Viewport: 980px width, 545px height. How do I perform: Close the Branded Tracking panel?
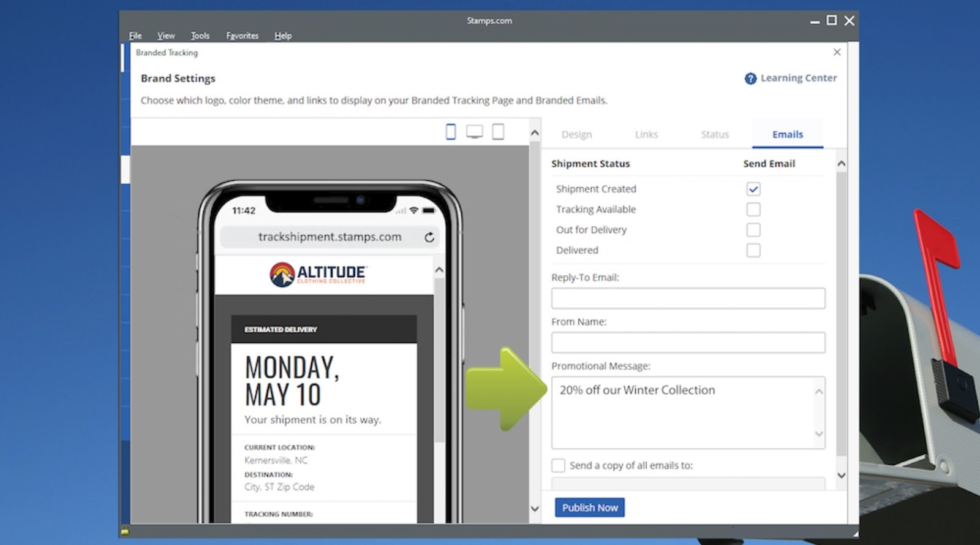click(837, 52)
